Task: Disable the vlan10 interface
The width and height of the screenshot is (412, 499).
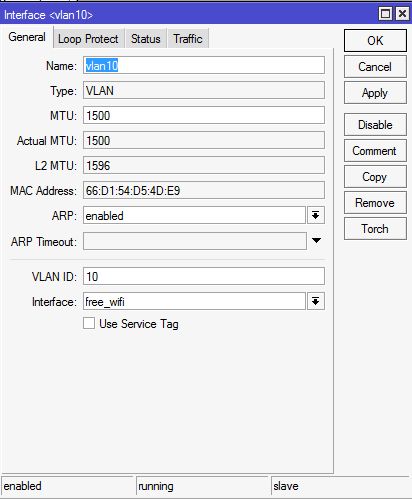Action: click(375, 125)
